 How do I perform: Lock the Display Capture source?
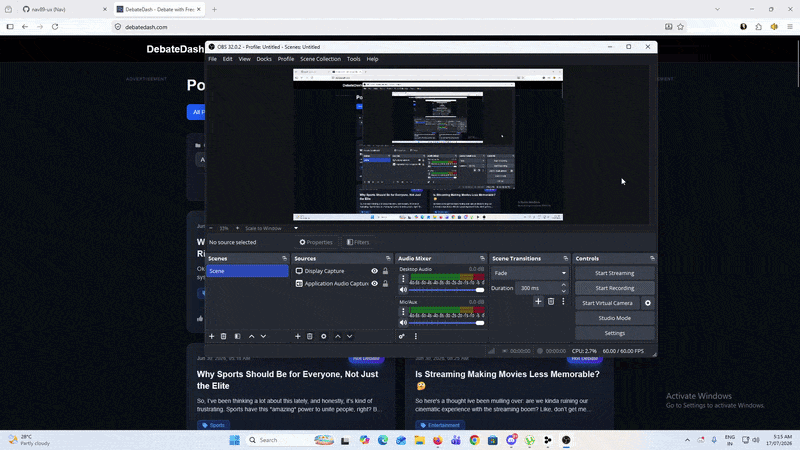[x=385, y=271]
